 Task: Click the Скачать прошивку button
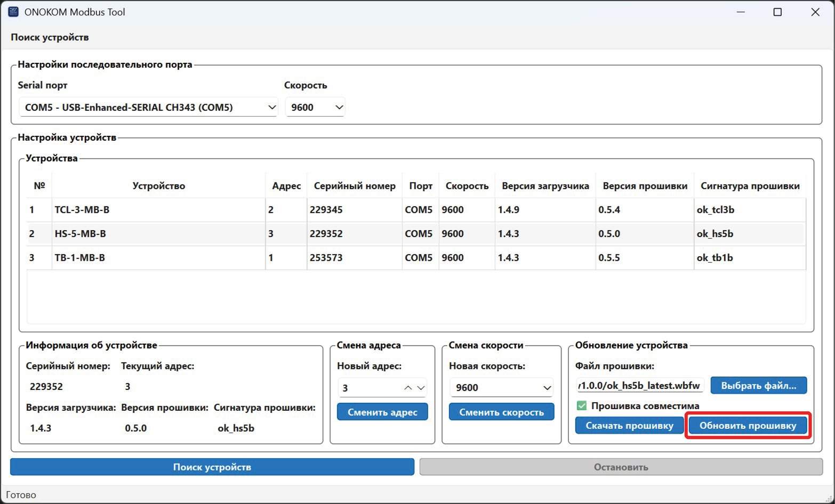629,426
